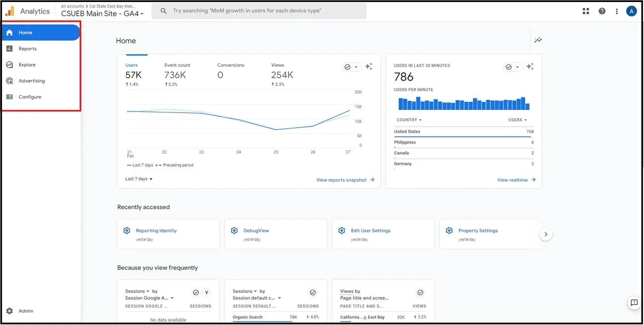The image size is (644, 325).
Task: Click the View realtime link
Action: (x=517, y=180)
